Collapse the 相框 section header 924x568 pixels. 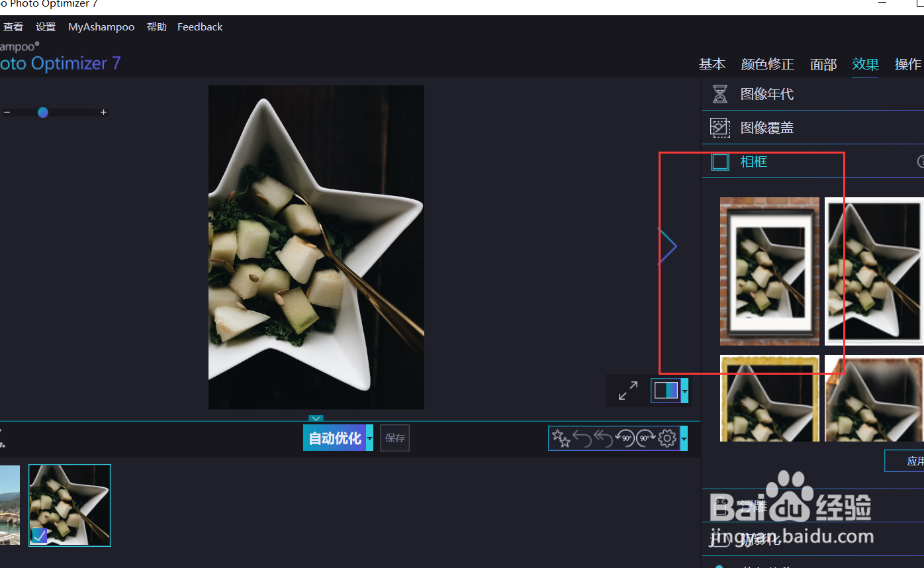pos(813,162)
